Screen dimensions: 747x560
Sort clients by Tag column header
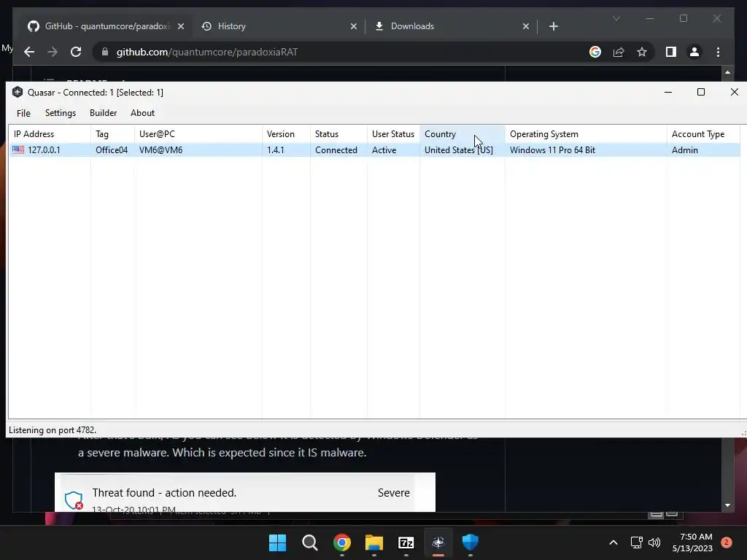pos(112,134)
